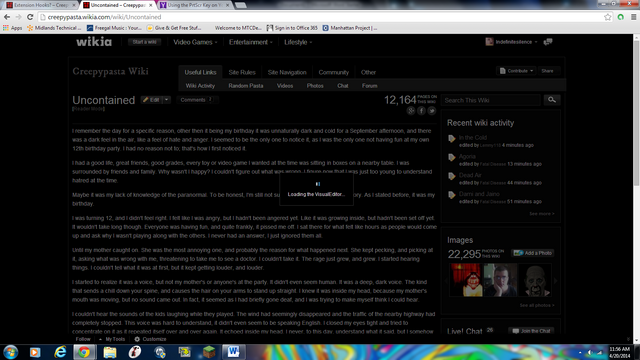
Task: Click the Start a wiki button
Action: tap(144, 42)
